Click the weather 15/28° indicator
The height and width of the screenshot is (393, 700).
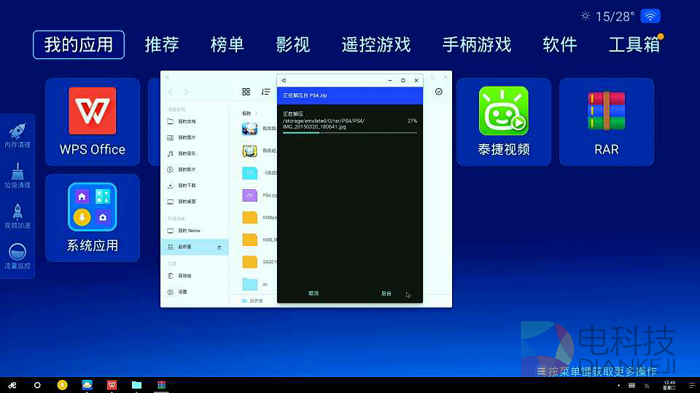point(608,17)
